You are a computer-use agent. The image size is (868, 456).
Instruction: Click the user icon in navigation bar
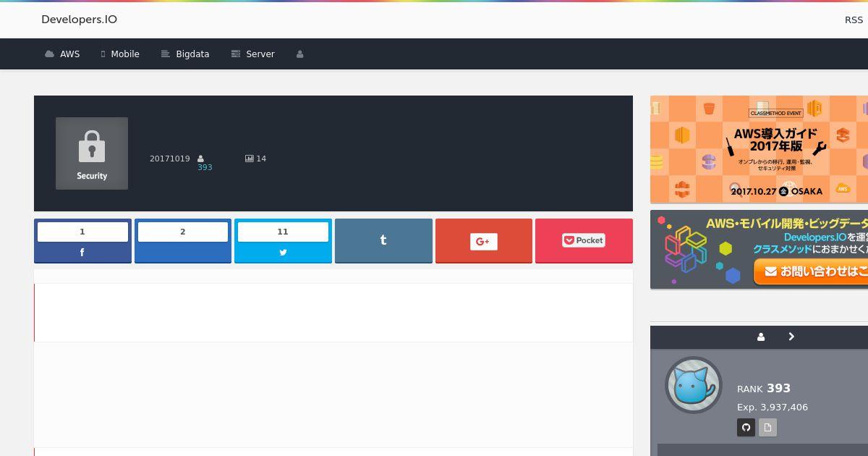coord(299,54)
